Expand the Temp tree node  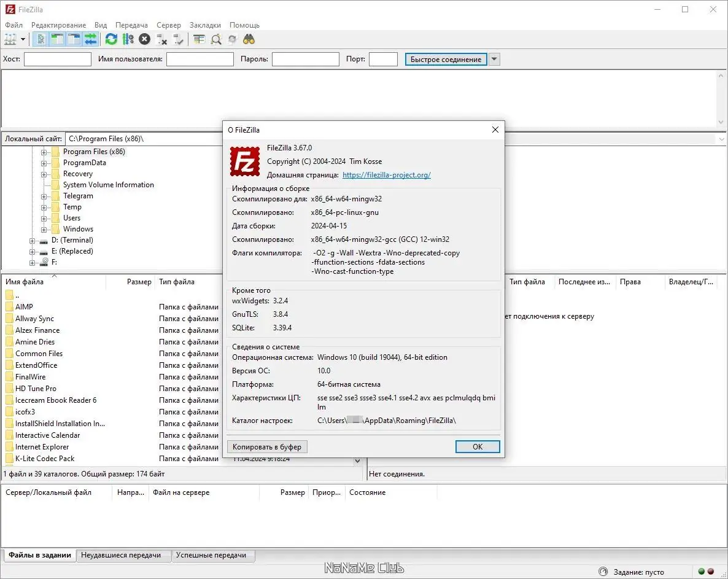[44, 208]
